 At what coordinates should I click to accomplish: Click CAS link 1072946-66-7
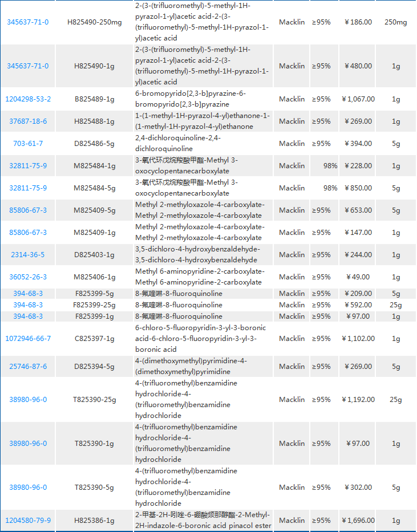click(x=28, y=339)
